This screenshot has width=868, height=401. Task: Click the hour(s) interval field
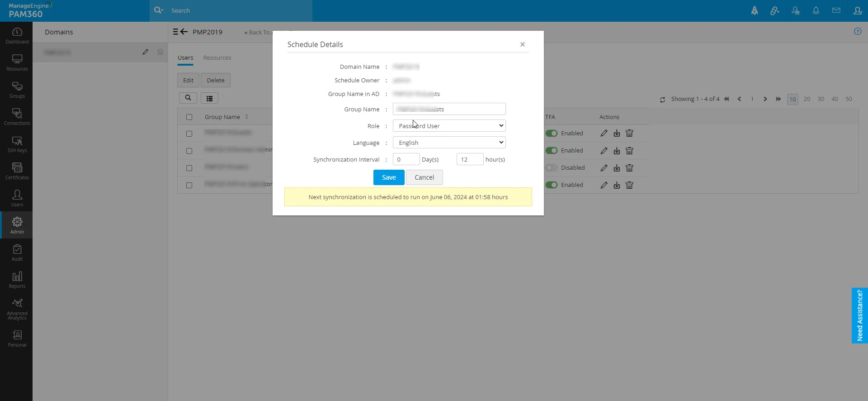pos(470,159)
